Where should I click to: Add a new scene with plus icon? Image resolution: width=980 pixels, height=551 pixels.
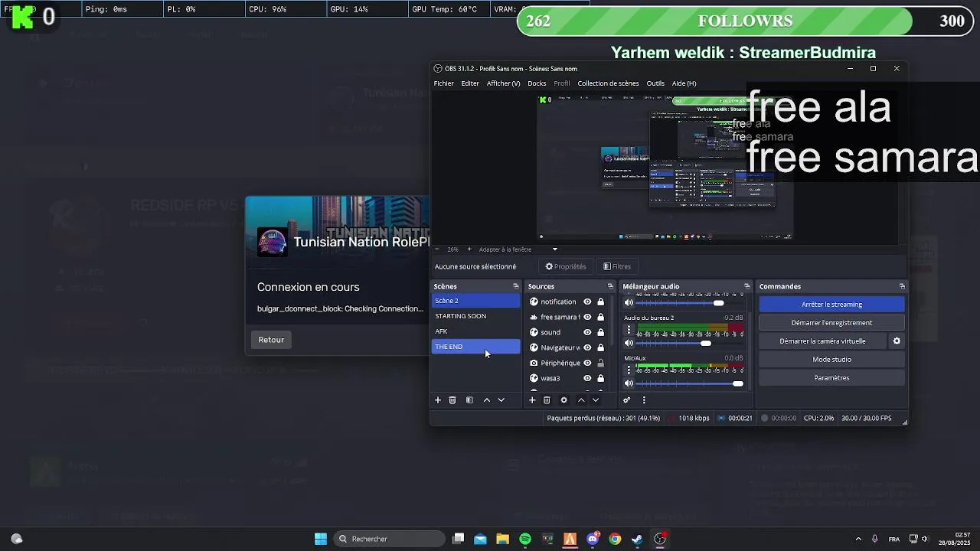click(x=438, y=400)
